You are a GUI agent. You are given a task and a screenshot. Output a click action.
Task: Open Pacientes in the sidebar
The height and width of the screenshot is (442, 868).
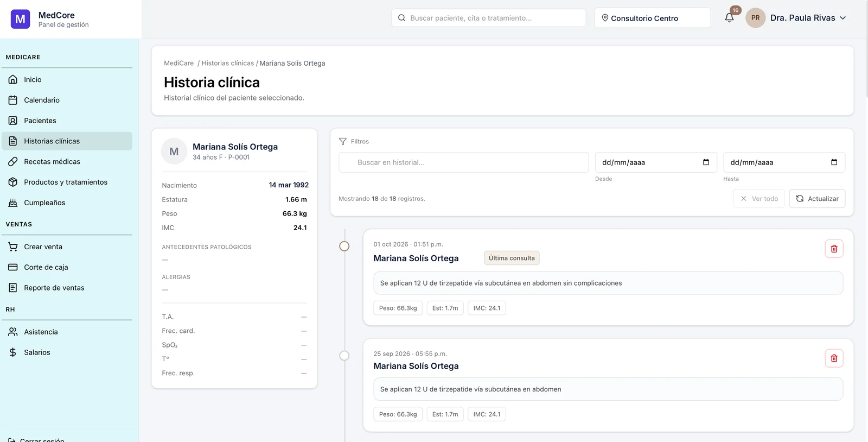67,121
